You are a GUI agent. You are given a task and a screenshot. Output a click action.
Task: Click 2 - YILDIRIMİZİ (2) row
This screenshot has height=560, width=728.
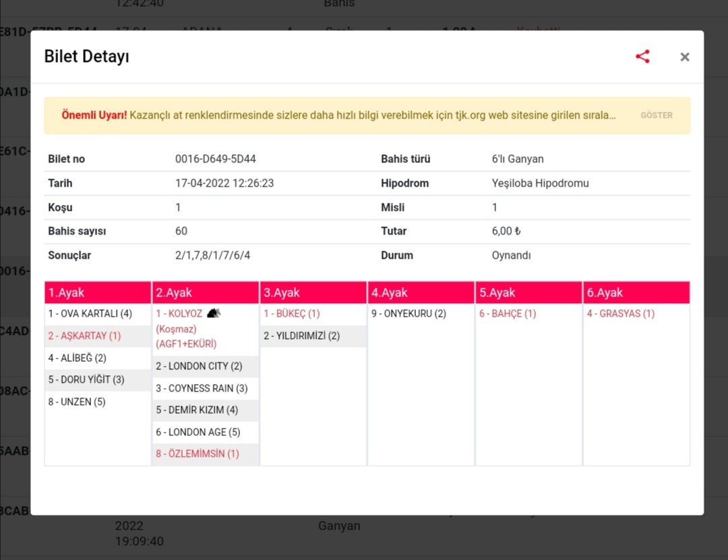tap(313, 336)
